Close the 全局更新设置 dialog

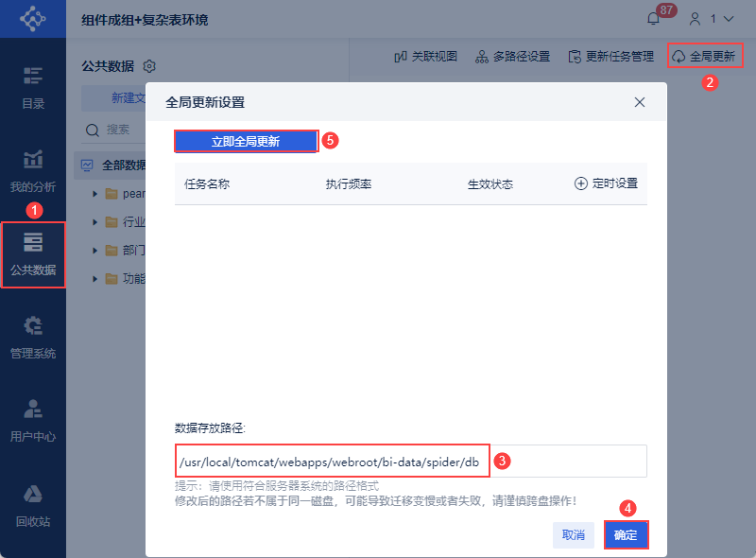click(640, 102)
